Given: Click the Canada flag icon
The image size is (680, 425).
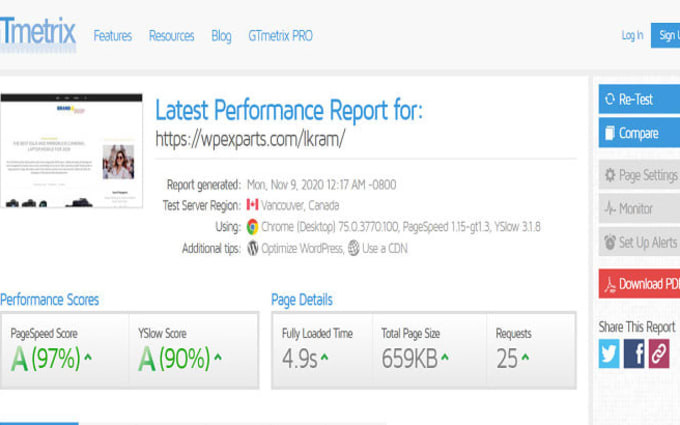Looking at the screenshot, I should point(252,204).
